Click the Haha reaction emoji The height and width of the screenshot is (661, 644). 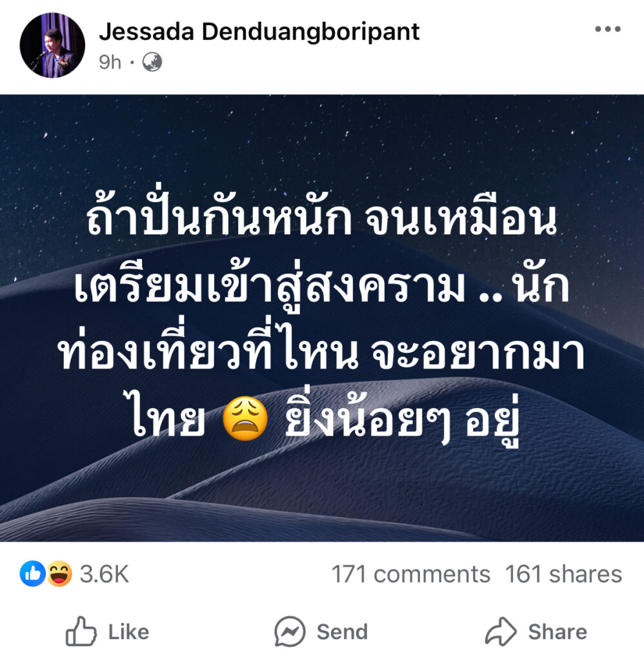tap(59, 574)
